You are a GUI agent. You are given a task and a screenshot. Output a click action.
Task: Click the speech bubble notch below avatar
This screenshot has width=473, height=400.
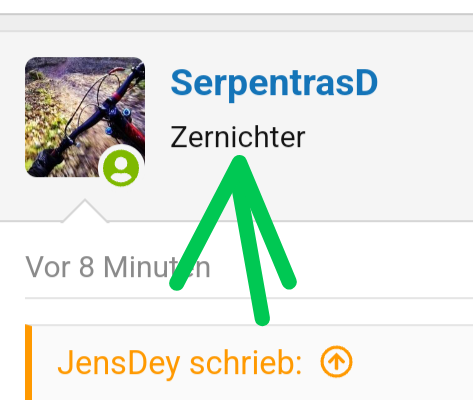[85, 211]
